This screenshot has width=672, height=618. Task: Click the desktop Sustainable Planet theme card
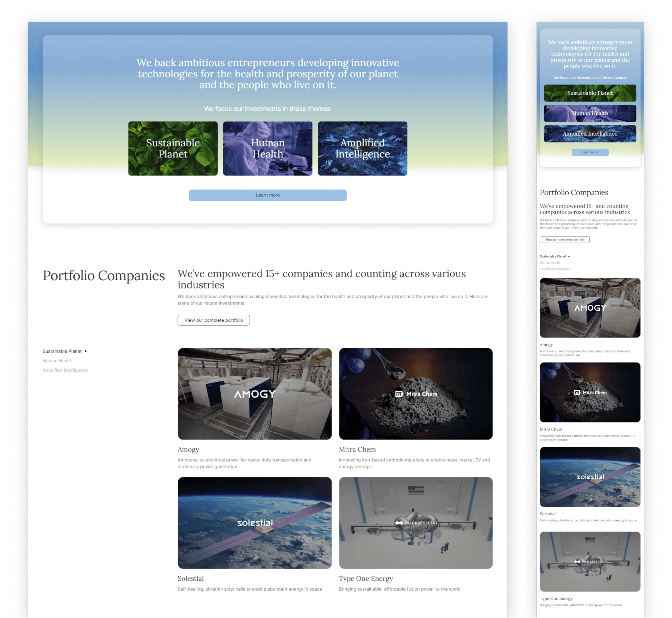173,149
